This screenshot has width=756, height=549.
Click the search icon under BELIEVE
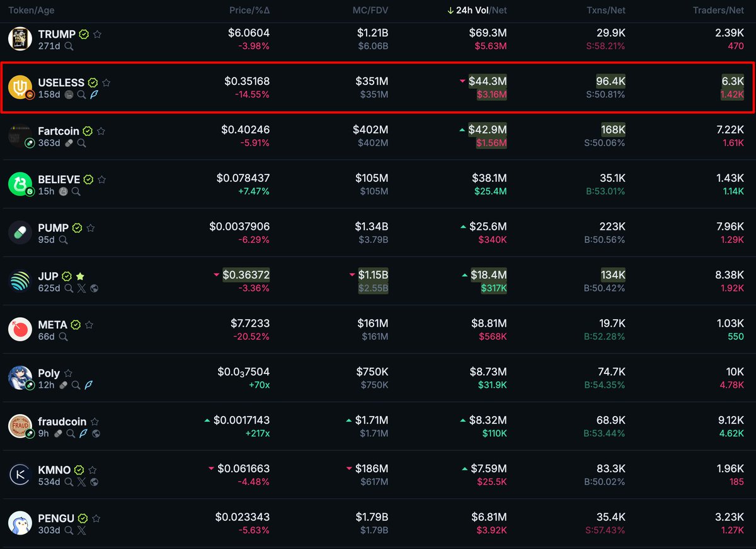pyautogui.click(x=76, y=191)
